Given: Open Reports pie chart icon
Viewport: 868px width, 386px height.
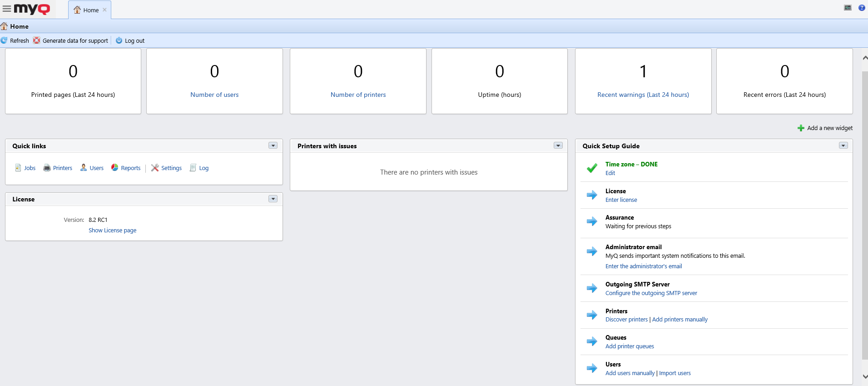Looking at the screenshot, I should (x=115, y=168).
